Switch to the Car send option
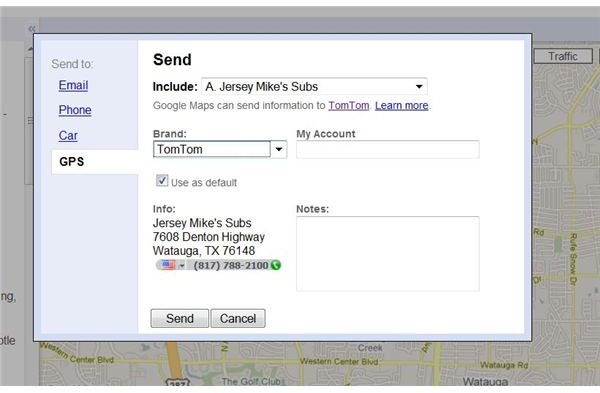Viewport: 600px width, 393px height. [68, 135]
